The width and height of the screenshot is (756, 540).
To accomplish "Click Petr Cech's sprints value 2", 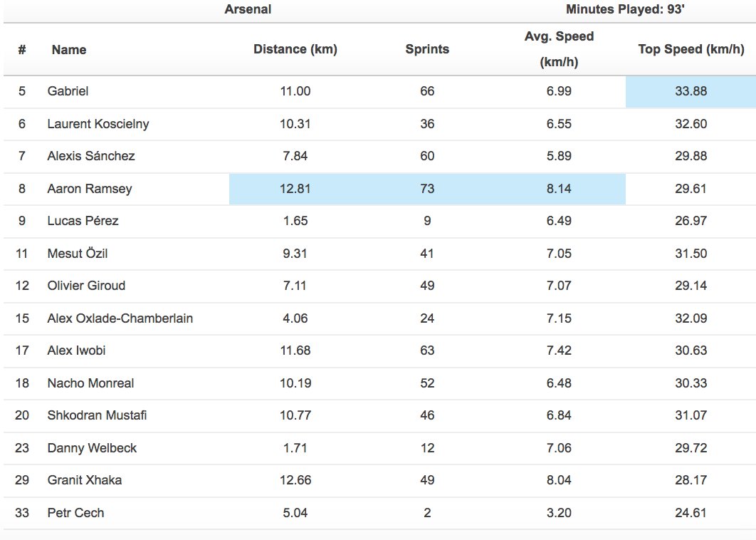I will [427, 512].
